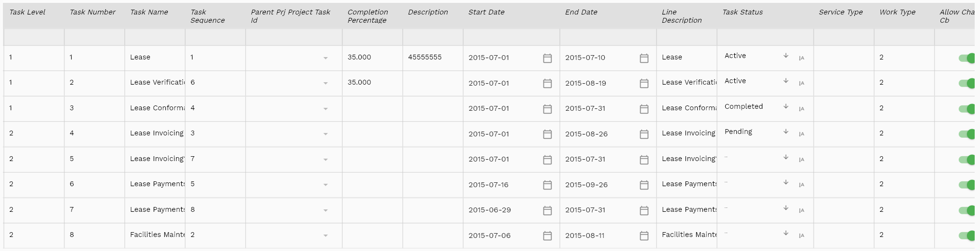
Task: Click the Task Status column header
Action: 743,12
